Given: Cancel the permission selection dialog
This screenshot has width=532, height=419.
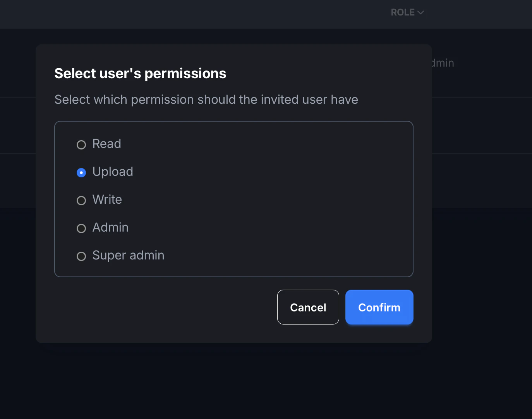Looking at the screenshot, I should [308, 307].
